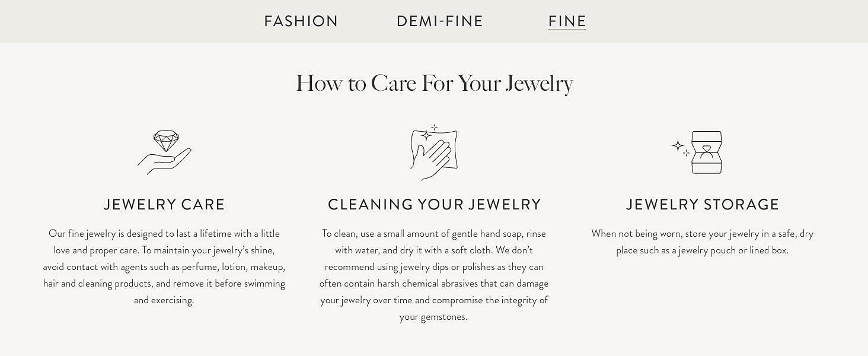
Task: Click the How to Care For Your Jewelry title
Action: pyautogui.click(x=434, y=83)
